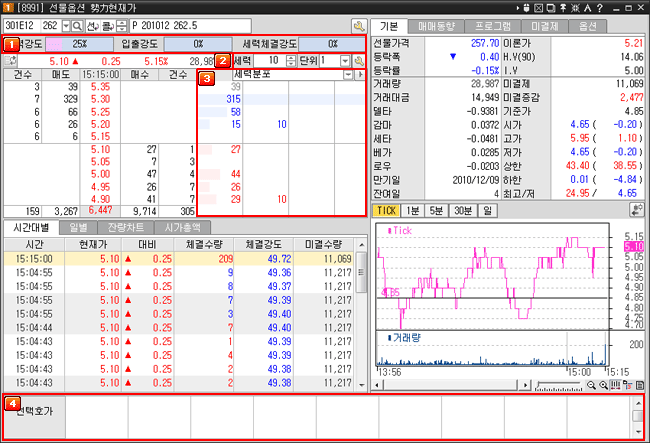Screen dimensions: 650x443
Task: Switch to the 매매동향 tab
Action: click(436, 27)
